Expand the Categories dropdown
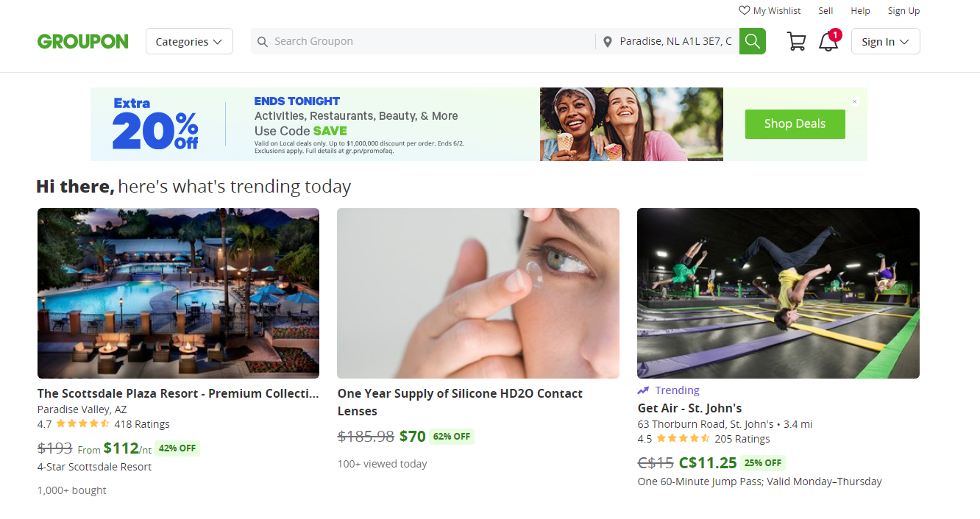Viewport: 980px width, 519px height. (x=189, y=41)
